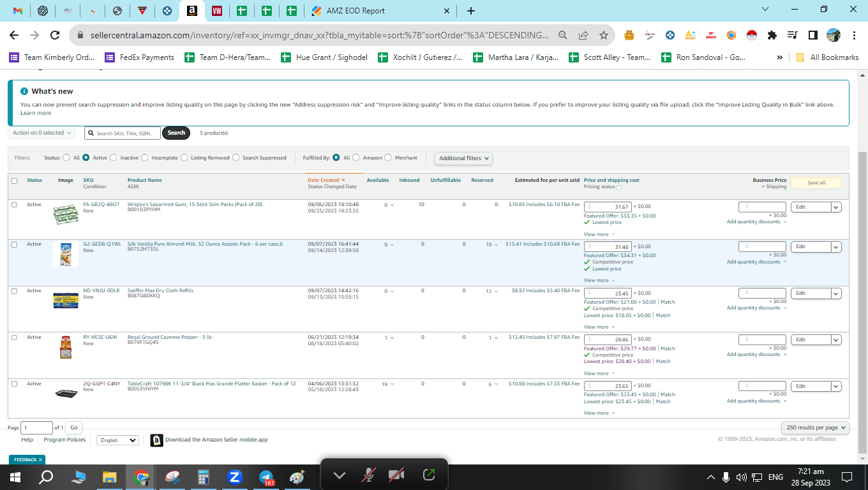Open the Team Kimberly Ord bookmark
The image size is (868, 490).
tap(52, 57)
